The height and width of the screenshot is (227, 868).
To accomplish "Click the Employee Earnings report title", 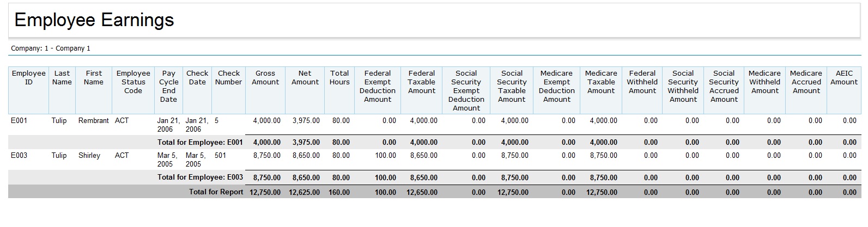I will (94, 21).
